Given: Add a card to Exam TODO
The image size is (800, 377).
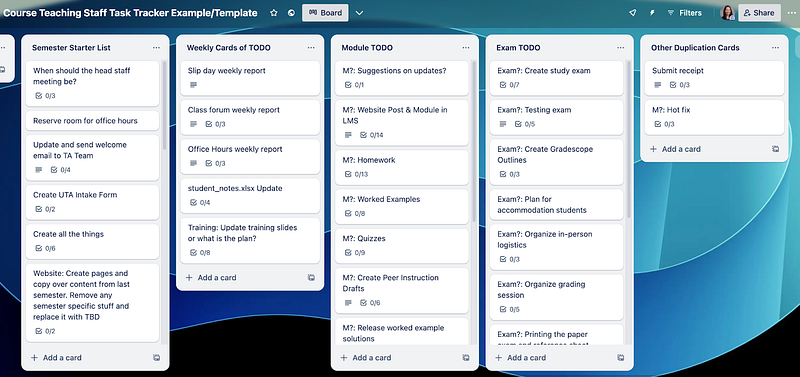Looking at the screenshot, I should pos(520,358).
